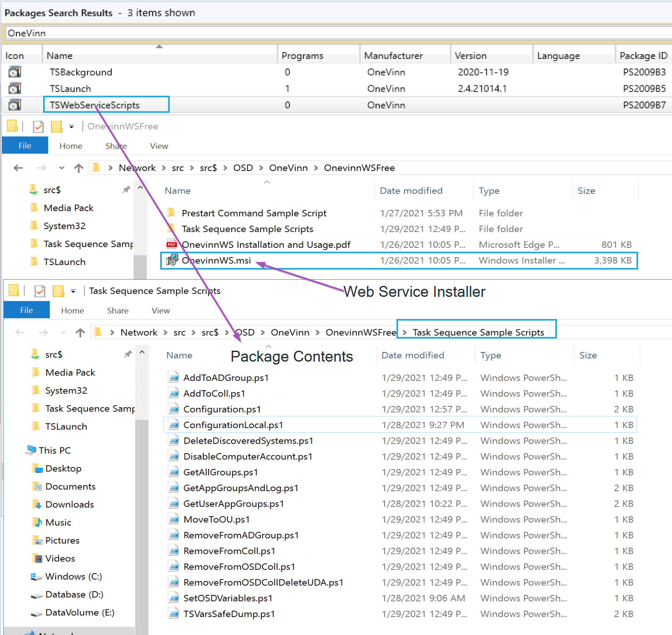
Task: Click the Configuration.ps1 PowerShell file icon
Action: pos(174,409)
